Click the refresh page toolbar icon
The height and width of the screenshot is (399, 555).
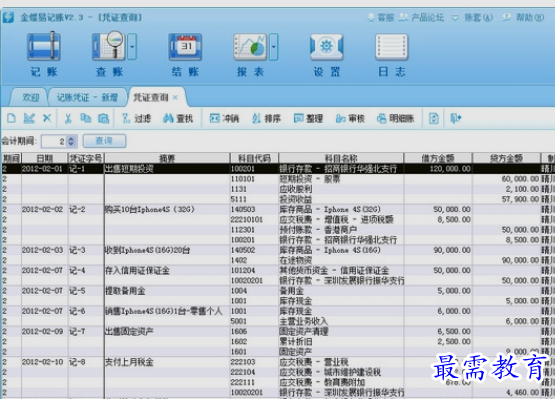click(434, 118)
